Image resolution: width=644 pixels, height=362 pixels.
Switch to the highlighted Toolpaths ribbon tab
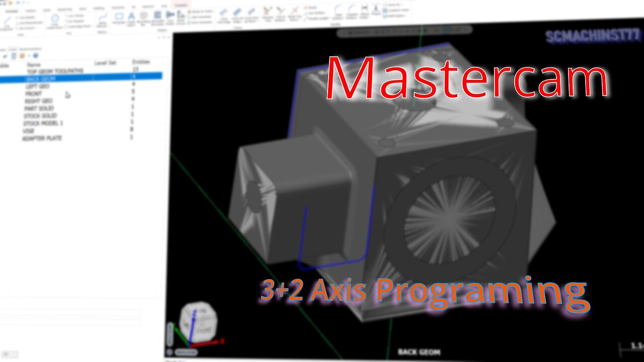click(180, 4)
